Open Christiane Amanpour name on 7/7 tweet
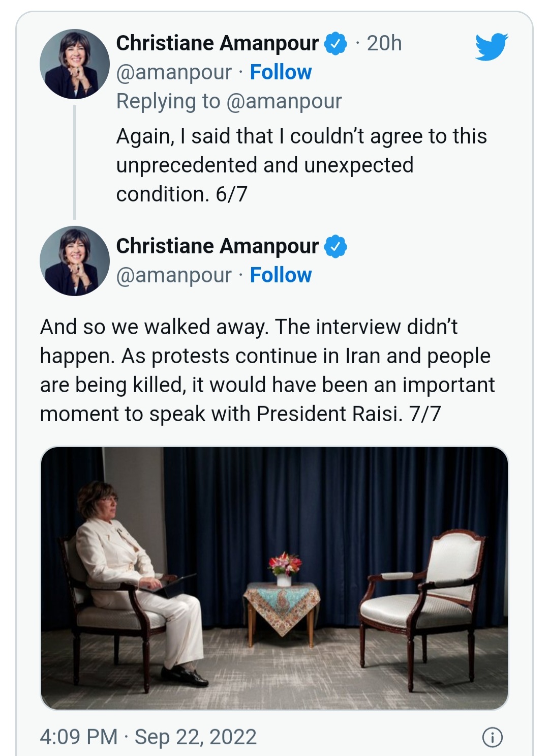The height and width of the screenshot is (756, 549). click(217, 246)
